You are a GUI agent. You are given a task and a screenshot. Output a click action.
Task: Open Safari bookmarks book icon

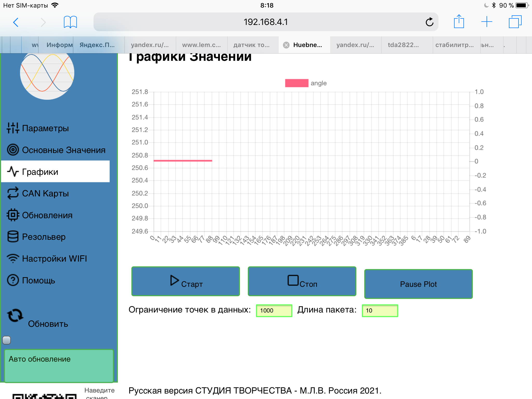70,22
